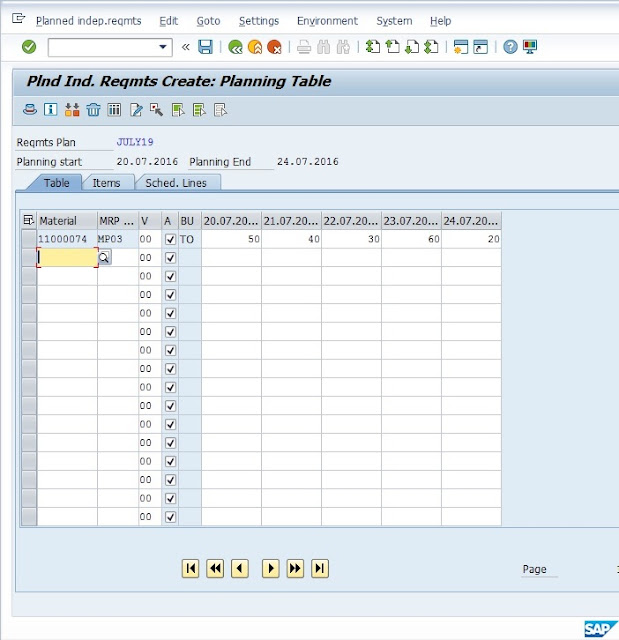This screenshot has width=619, height=640.
Task: Open the Environment menu
Action: pos(327,21)
